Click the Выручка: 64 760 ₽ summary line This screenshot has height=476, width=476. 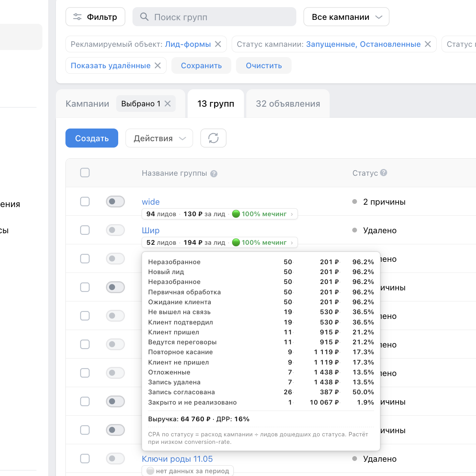coord(199,419)
